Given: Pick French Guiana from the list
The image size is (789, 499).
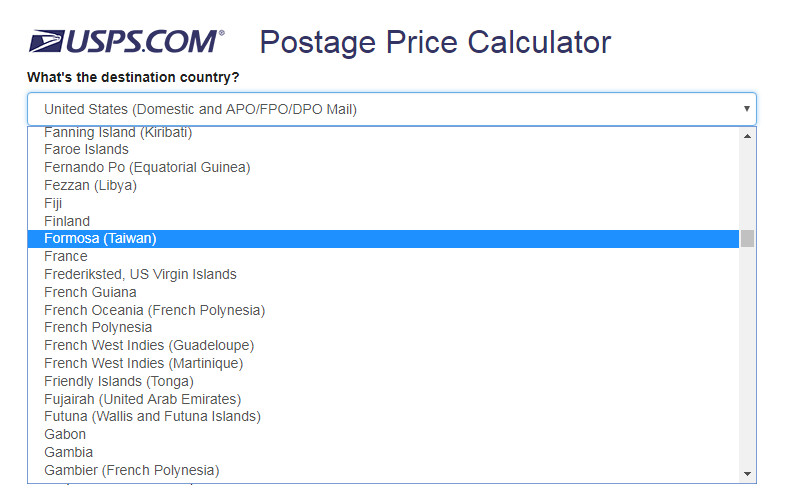Looking at the screenshot, I should [x=90, y=292].
